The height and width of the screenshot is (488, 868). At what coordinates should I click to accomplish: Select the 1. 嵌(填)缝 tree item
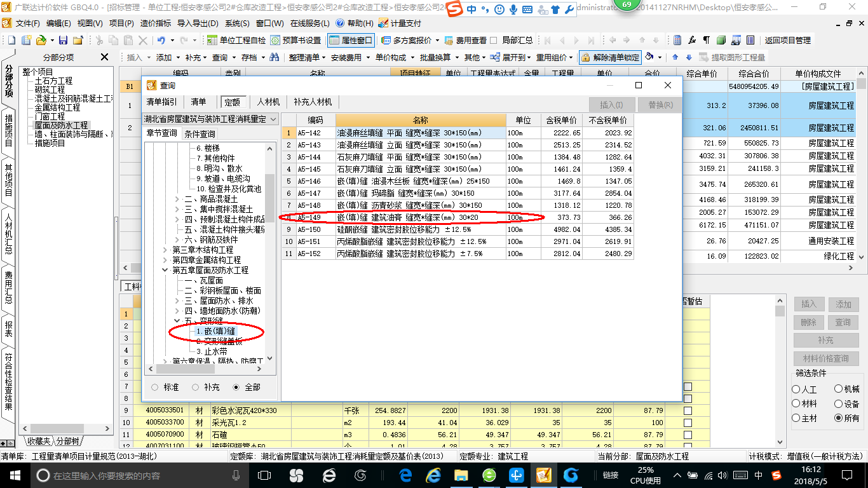pos(216,331)
